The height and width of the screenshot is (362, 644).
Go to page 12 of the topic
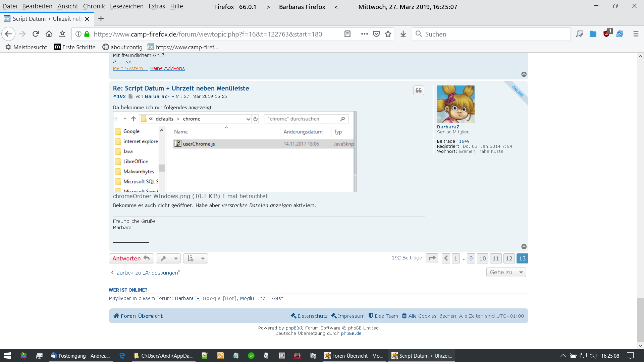(x=509, y=258)
